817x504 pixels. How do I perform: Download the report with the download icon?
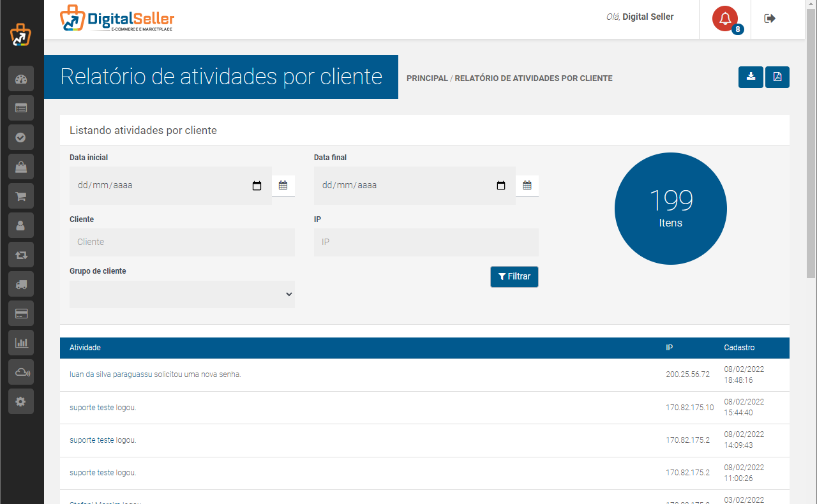click(751, 77)
